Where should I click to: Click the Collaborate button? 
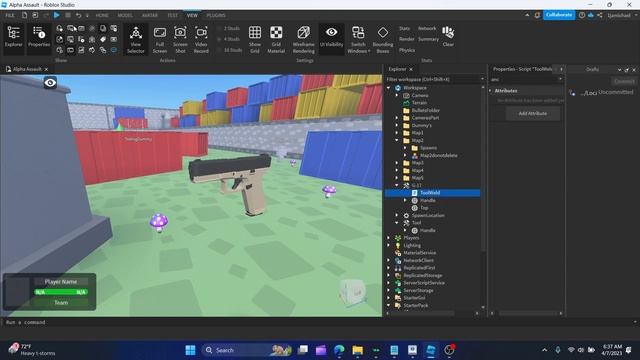(x=559, y=15)
